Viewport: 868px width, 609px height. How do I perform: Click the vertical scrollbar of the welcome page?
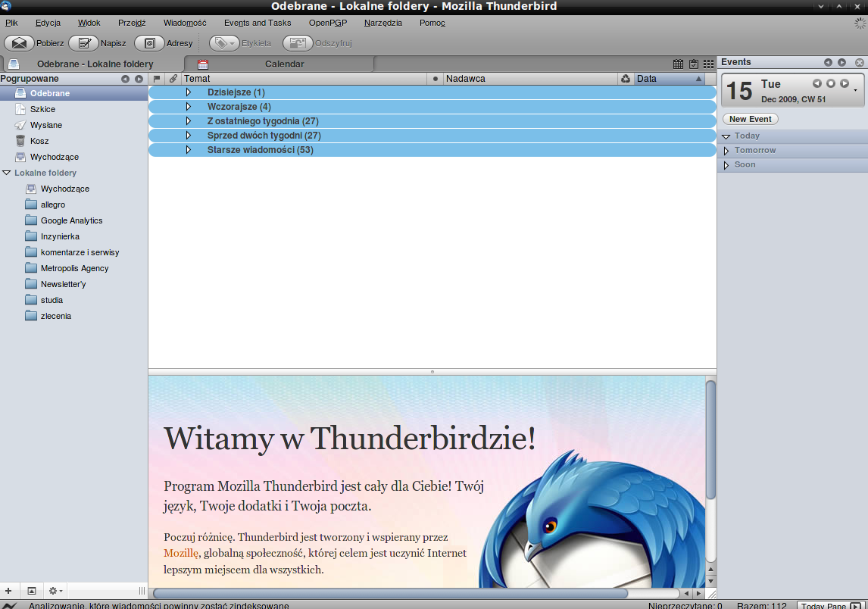(710, 440)
